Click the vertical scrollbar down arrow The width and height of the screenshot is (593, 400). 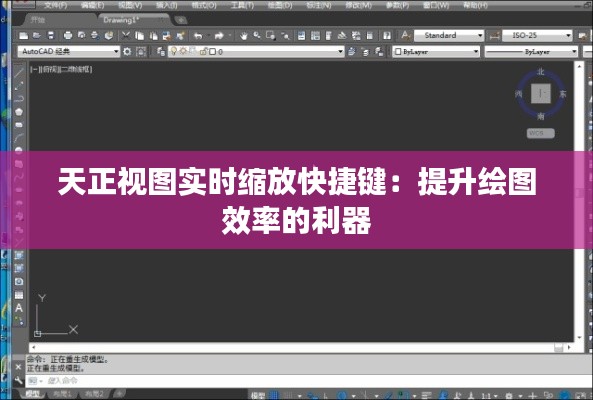pos(579,338)
